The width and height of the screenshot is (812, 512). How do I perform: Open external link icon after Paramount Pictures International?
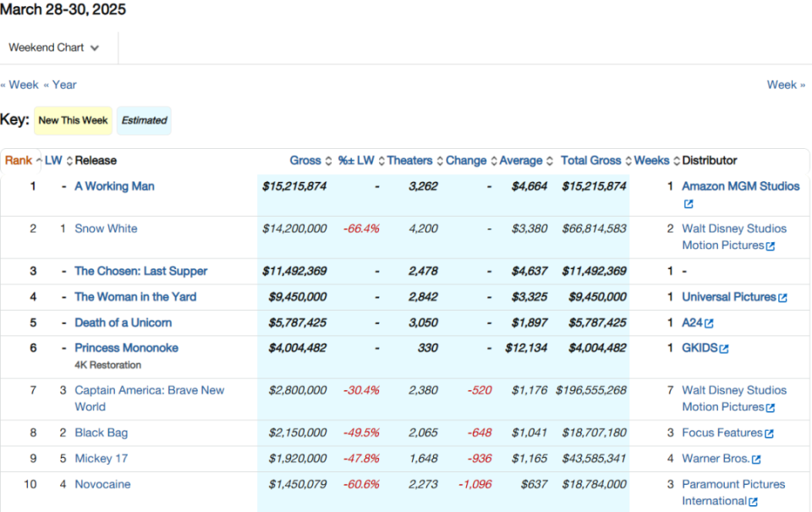coord(753,502)
